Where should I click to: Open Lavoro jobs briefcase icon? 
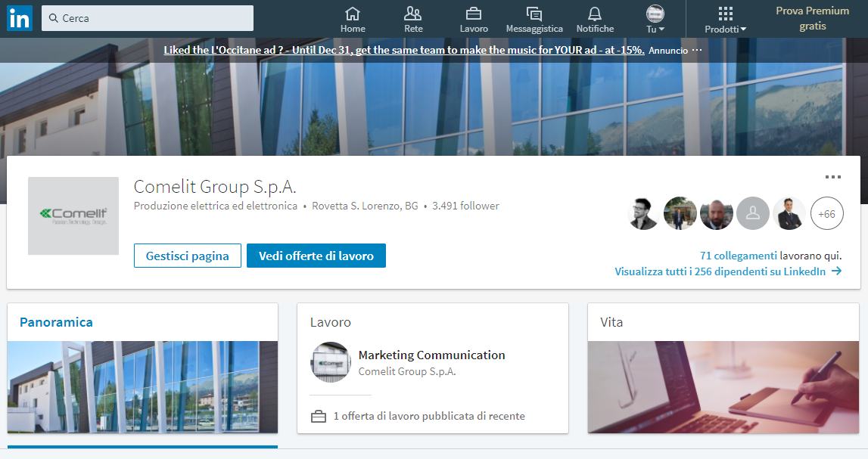point(474,14)
